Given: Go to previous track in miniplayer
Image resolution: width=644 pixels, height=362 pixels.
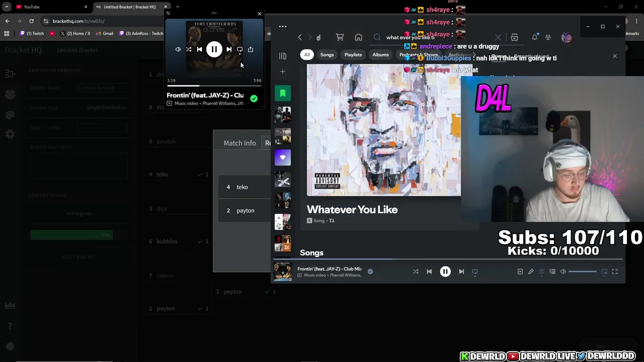Looking at the screenshot, I should click(199, 49).
